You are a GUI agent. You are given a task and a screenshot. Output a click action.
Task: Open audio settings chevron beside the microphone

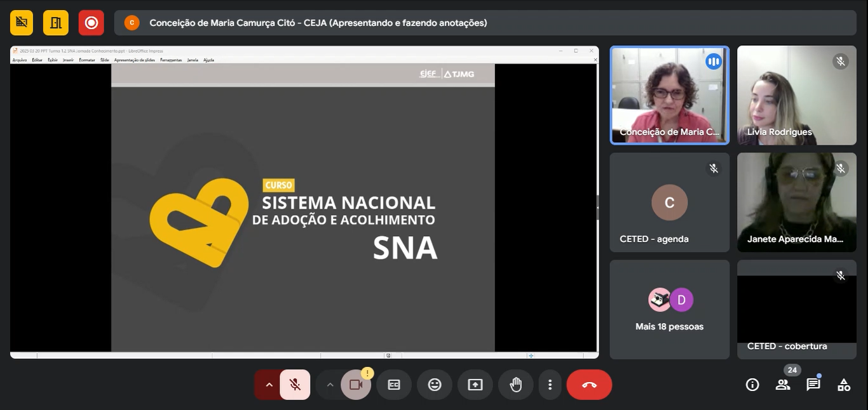click(x=269, y=385)
